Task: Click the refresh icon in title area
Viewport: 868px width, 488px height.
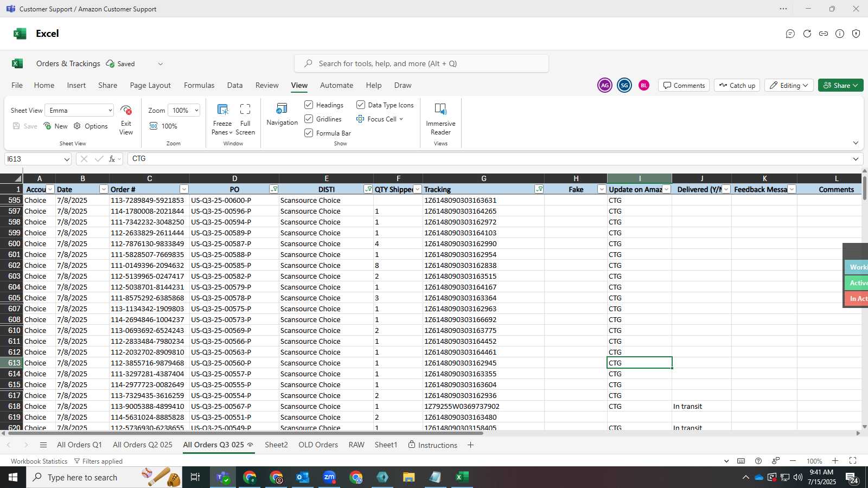Action: point(807,34)
